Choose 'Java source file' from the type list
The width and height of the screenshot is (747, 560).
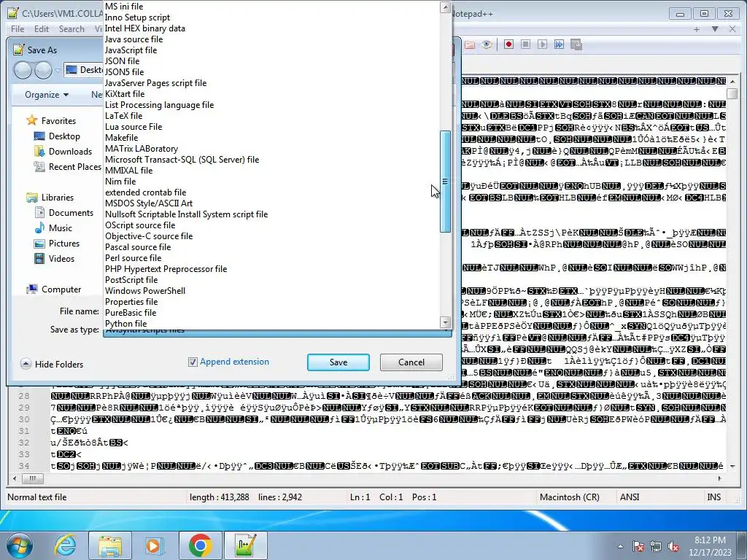pyautogui.click(x=134, y=39)
